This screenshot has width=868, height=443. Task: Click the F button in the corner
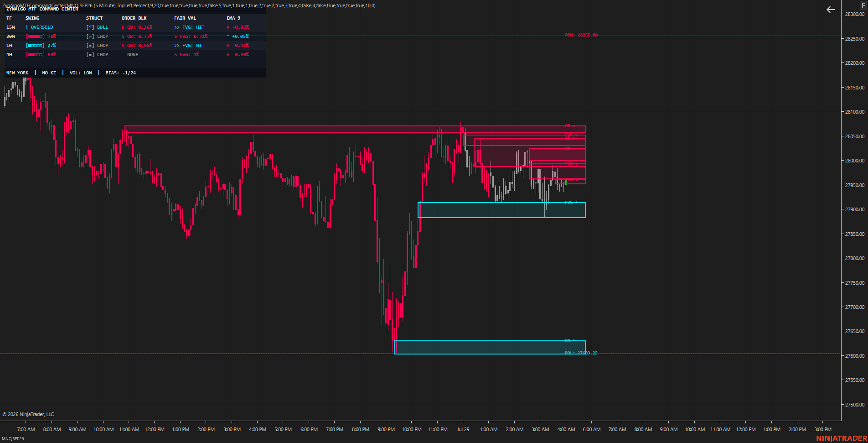863,5
